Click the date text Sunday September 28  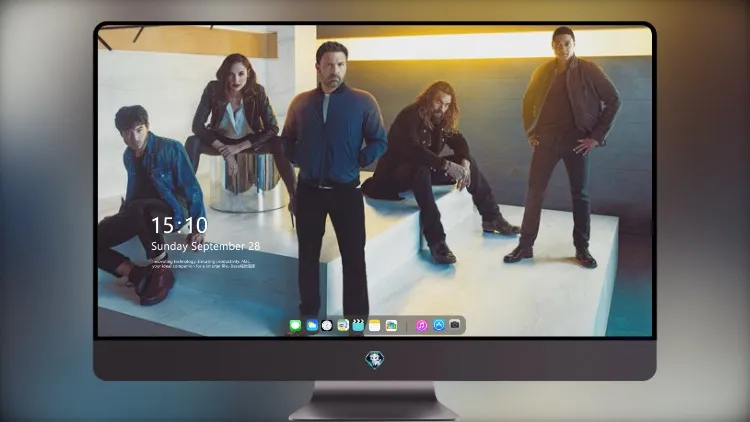[206, 246]
